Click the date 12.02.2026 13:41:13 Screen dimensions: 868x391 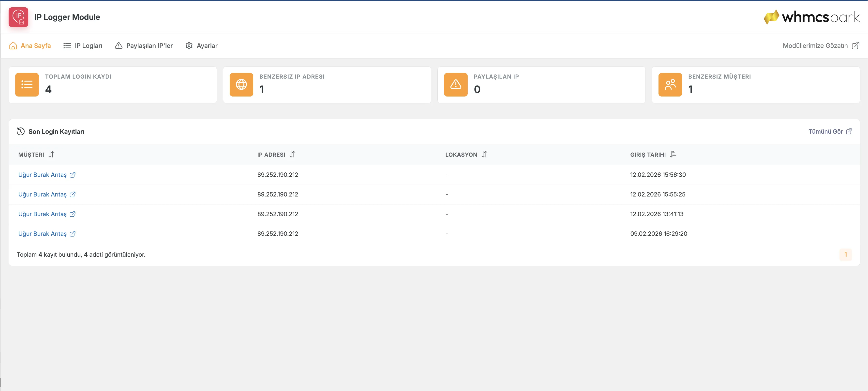tap(657, 214)
